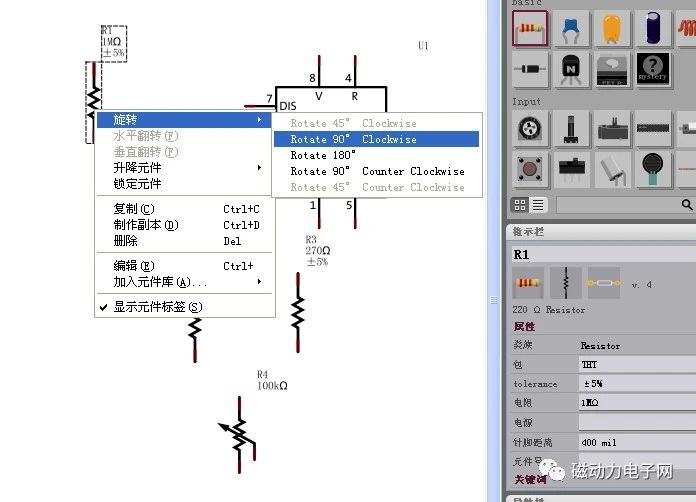The height and width of the screenshot is (502, 696).
Task: Choose the pushbutton input part
Action: 530,170
